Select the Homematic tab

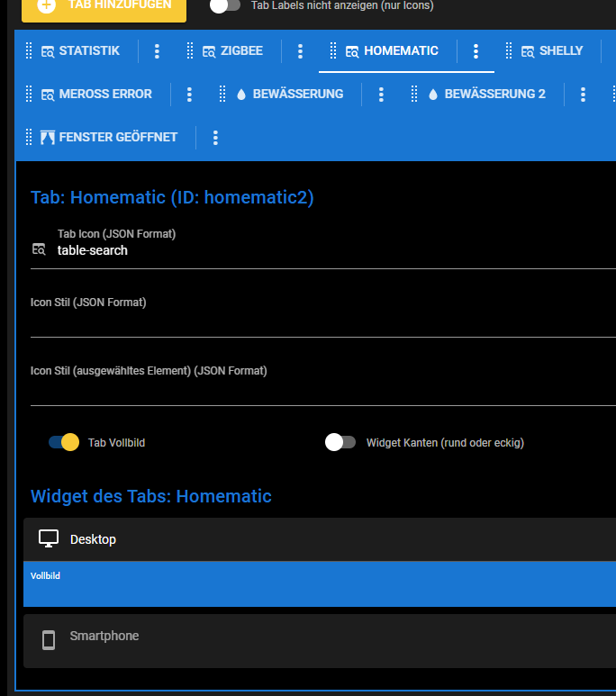(x=401, y=51)
